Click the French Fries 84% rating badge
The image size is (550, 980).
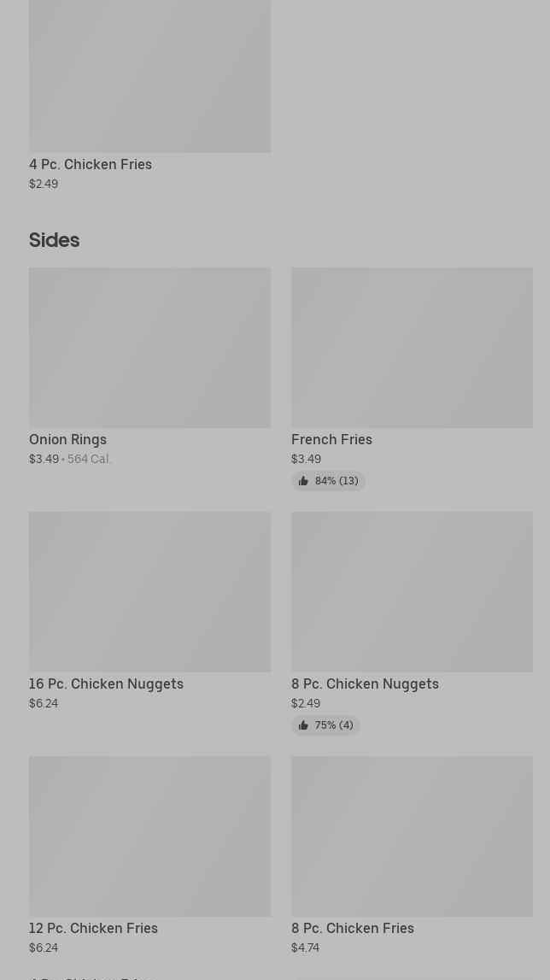point(329,481)
